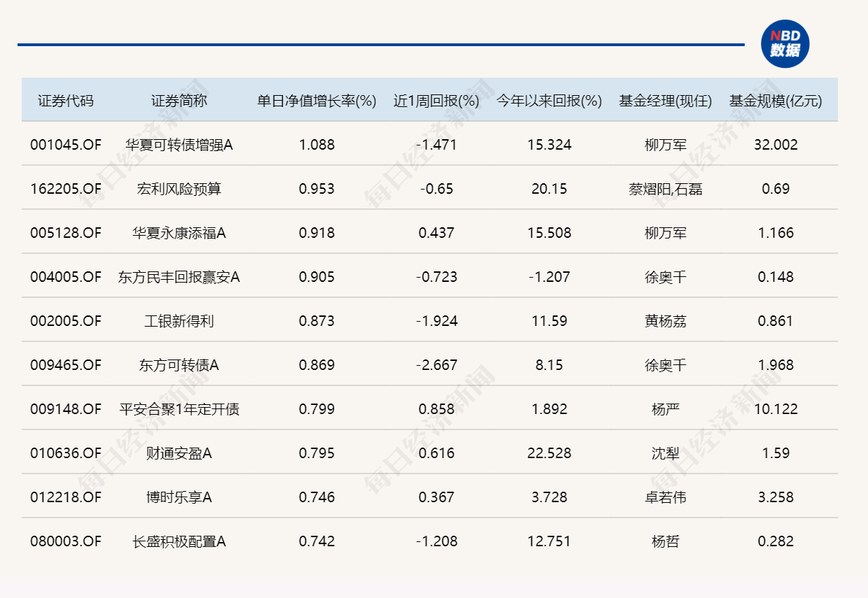Image resolution: width=868 pixels, height=598 pixels.
Task: Click fund name 华夏永康添福A
Action: click(x=179, y=233)
